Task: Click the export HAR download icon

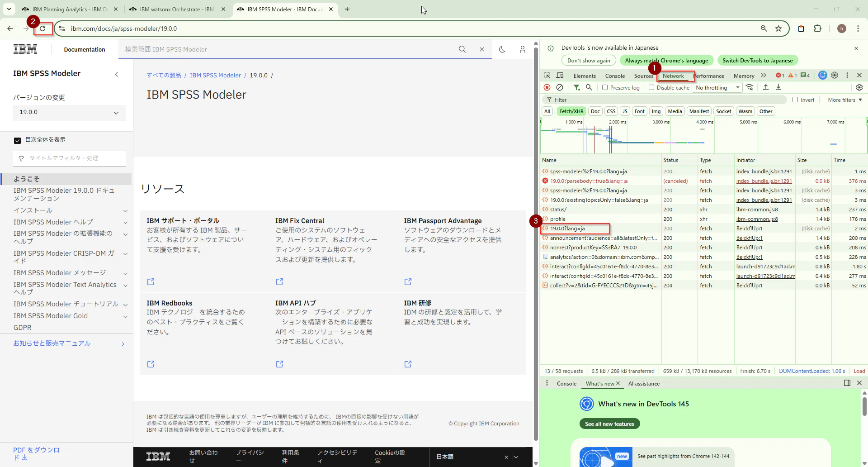Action: [778, 87]
